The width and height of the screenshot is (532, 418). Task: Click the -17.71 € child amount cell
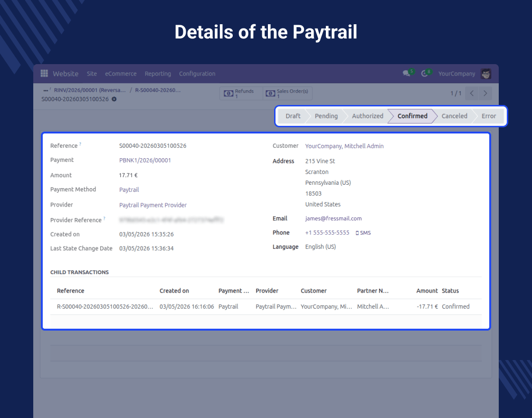(x=427, y=307)
